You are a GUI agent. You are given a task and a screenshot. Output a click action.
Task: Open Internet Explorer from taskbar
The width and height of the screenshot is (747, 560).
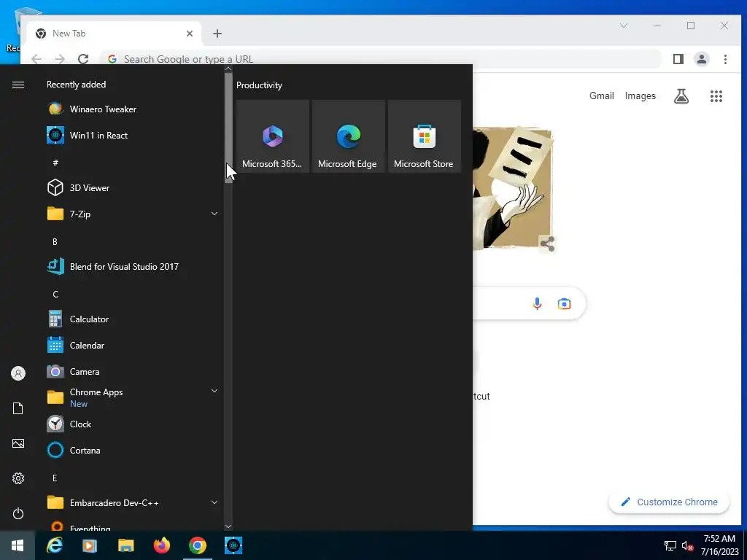click(x=54, y=545)
